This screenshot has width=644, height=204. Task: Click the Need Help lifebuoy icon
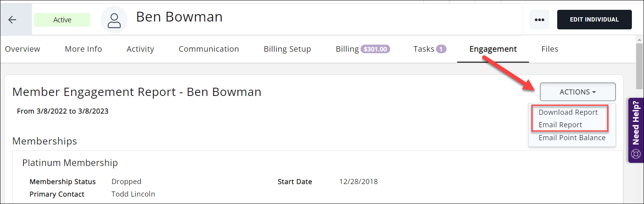click(636, 154)
